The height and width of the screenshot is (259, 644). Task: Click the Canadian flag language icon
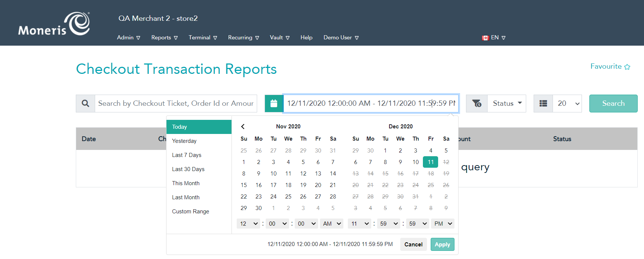pos(485,38)
